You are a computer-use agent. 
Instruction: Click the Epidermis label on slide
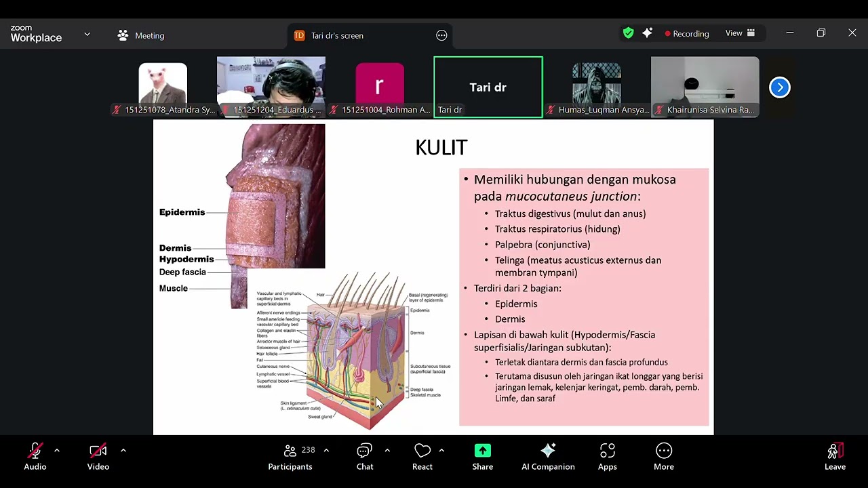click(182, 212)
